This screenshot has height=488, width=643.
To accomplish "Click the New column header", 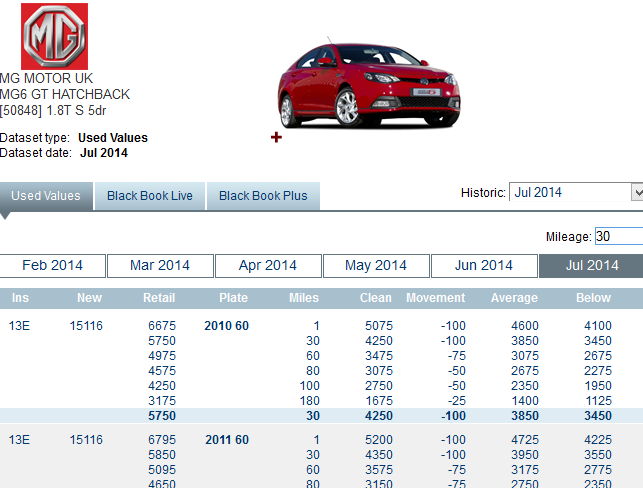I will pos(89,298).
